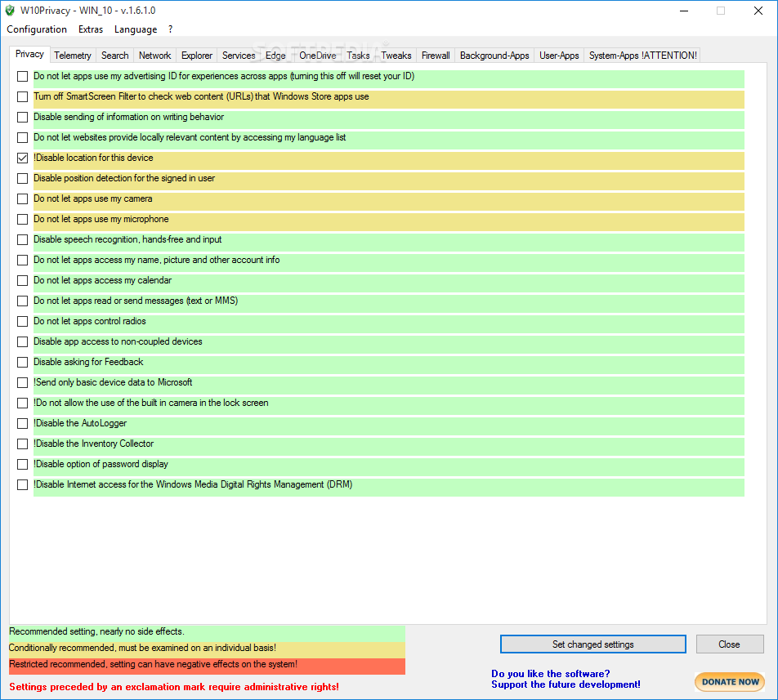Switch to the Telemetry tab
The height and width of the screenshot is (700, 778).
pyautogui.click(x=73, y=56)
